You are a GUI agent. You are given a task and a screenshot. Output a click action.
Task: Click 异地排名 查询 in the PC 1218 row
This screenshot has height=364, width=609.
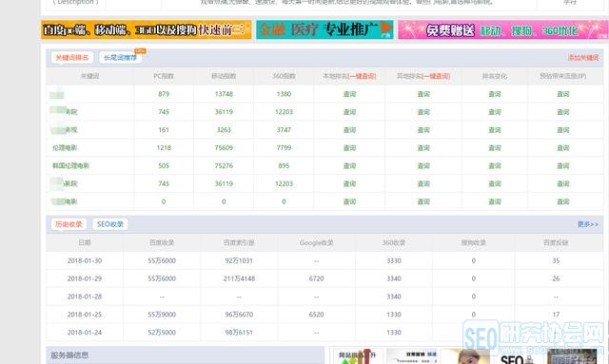click(423, 148)
